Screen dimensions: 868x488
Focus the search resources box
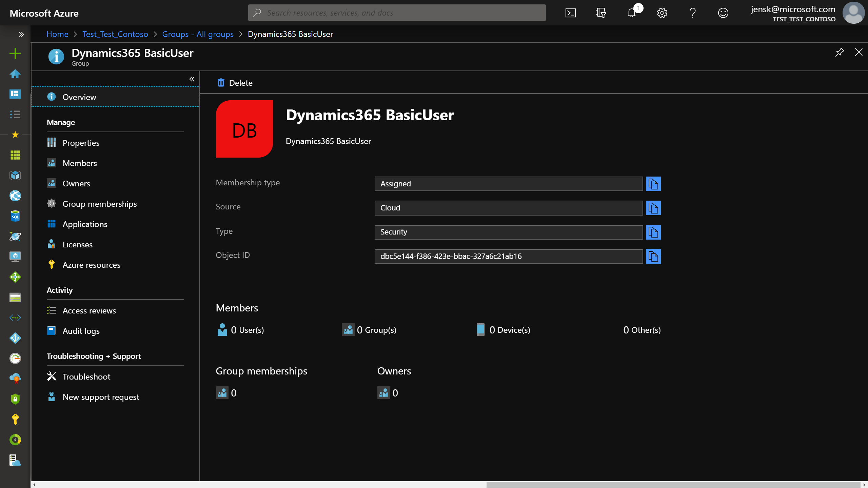click(x=397, y=13)
